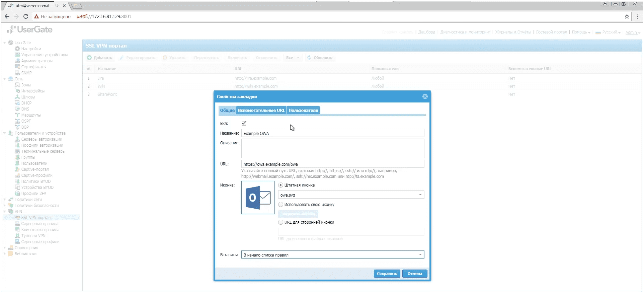Screen dimensions: 644x292
Task: Select Маршруты routes icon
Action: coord(17,115)
